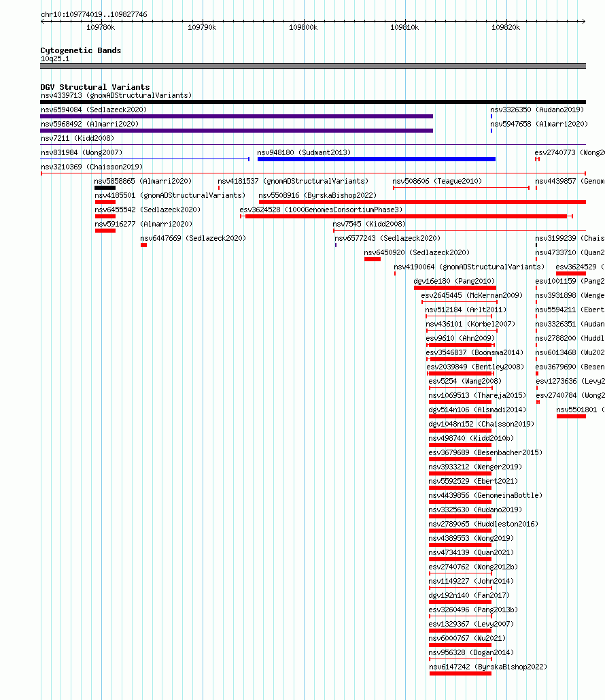Open esv5254 Wang2008 label
Screen dimensions: 605x700
[x=465, y=381]
